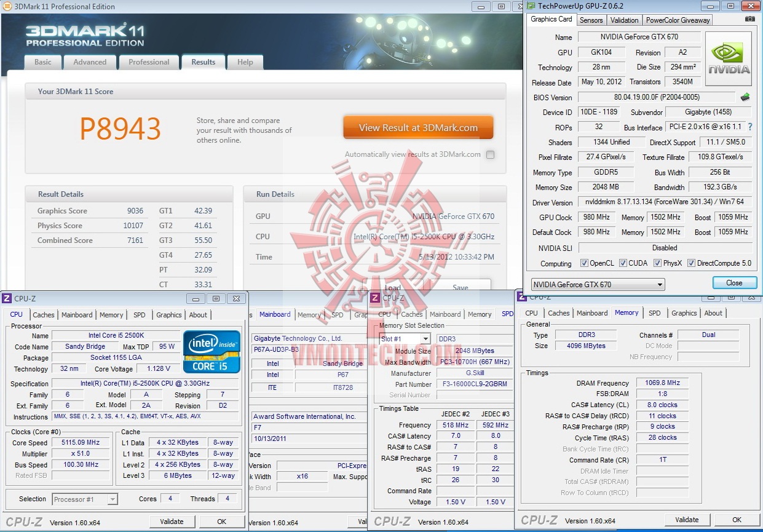Open the NVIDIA GeForce GTX 670 GPU selector dropdown
This screenshot has height=532, width=763.
pos(598,285)
